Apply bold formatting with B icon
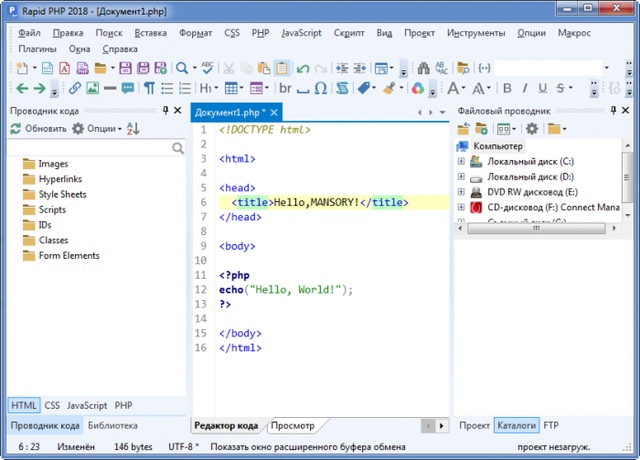This screenshot has height=460, width=640. point(508,88)
